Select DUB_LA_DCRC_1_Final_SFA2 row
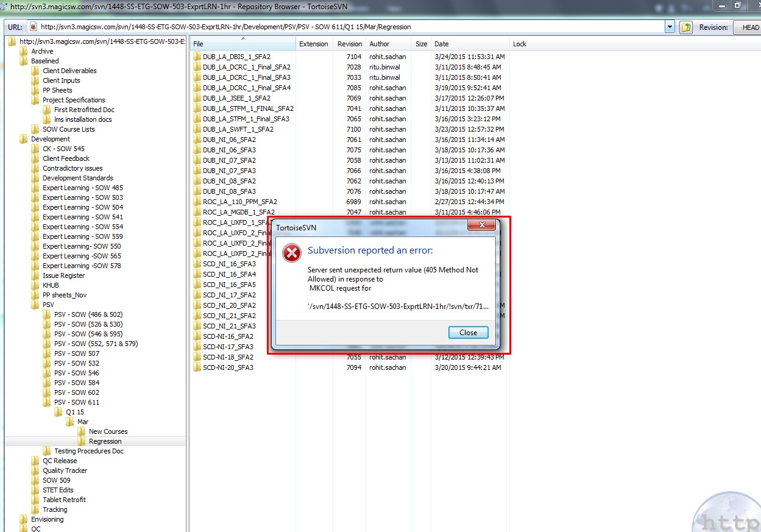 (x=350, y=67)
